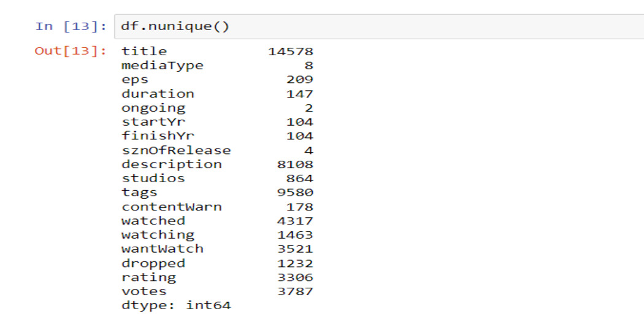The height and width of the screenshot is (319, 644).
Task: Click the title row label in output
Action: coord(144,52)
